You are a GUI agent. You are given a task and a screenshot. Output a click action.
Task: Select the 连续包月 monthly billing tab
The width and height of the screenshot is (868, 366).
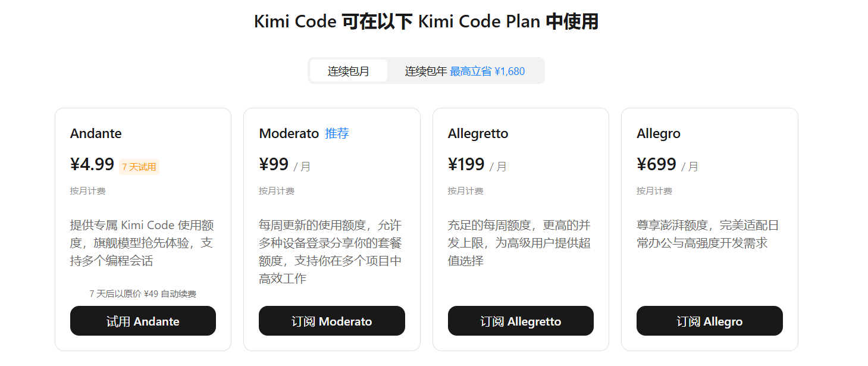(x=349, y=71)
